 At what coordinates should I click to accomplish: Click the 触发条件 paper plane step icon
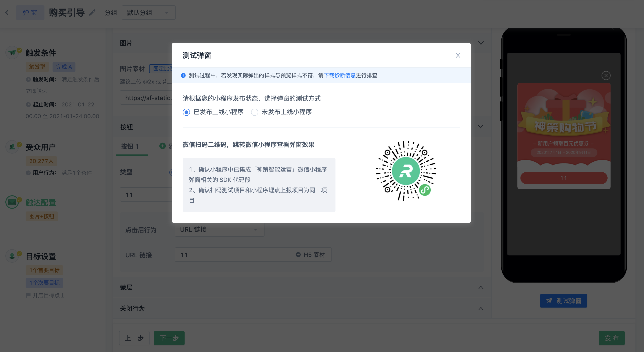click(12, 53)
